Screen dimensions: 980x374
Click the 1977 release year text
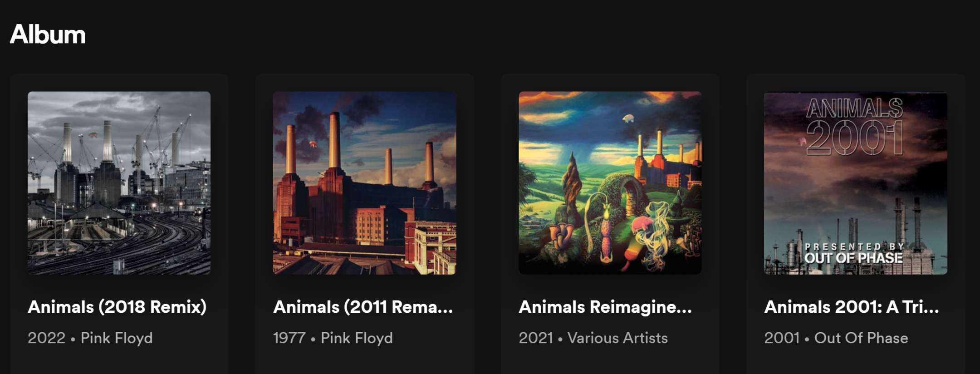click(289, 338)
